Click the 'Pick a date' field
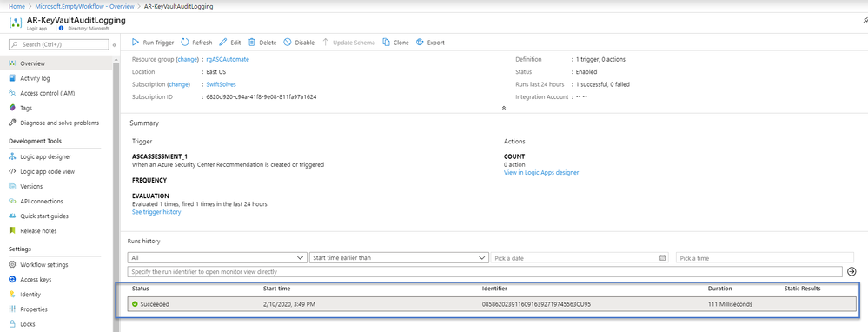The width and height of the screenshot is (868, 332). click(x=579, y=258)
